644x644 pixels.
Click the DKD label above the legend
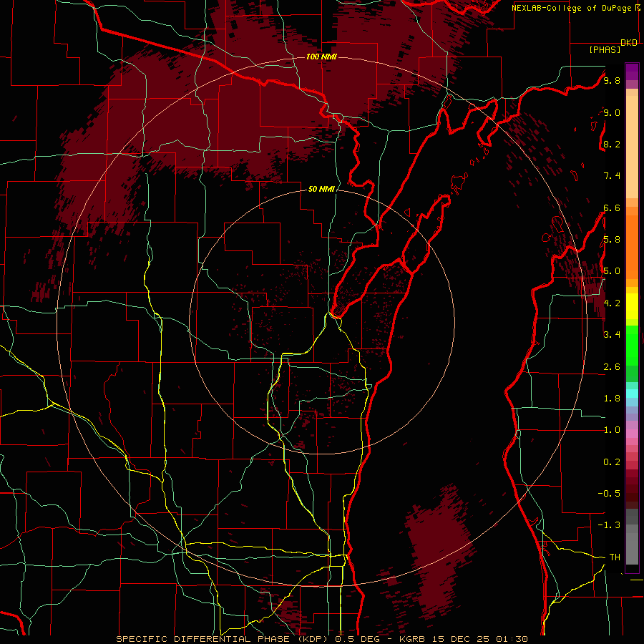(x=629, y=43)
